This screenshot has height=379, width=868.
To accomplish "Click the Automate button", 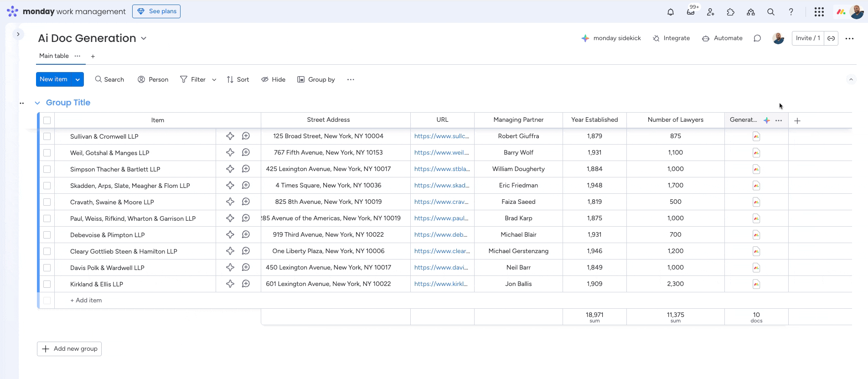I will click(722, 38).
